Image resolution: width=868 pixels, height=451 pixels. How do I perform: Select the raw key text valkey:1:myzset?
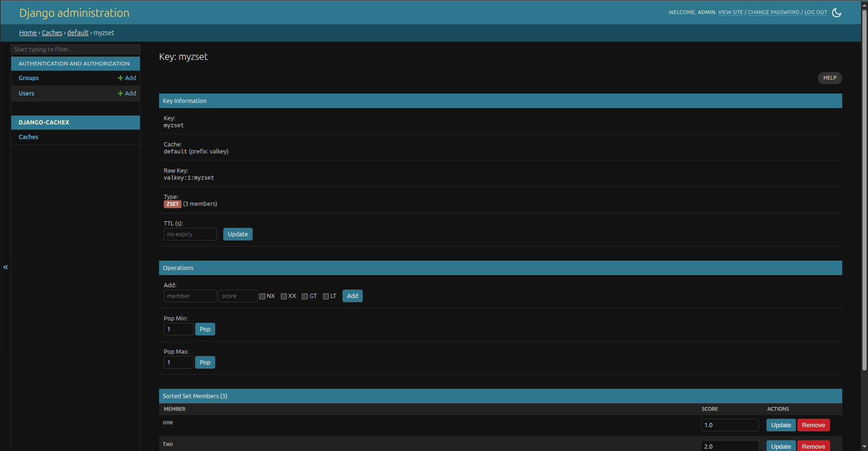189,178
